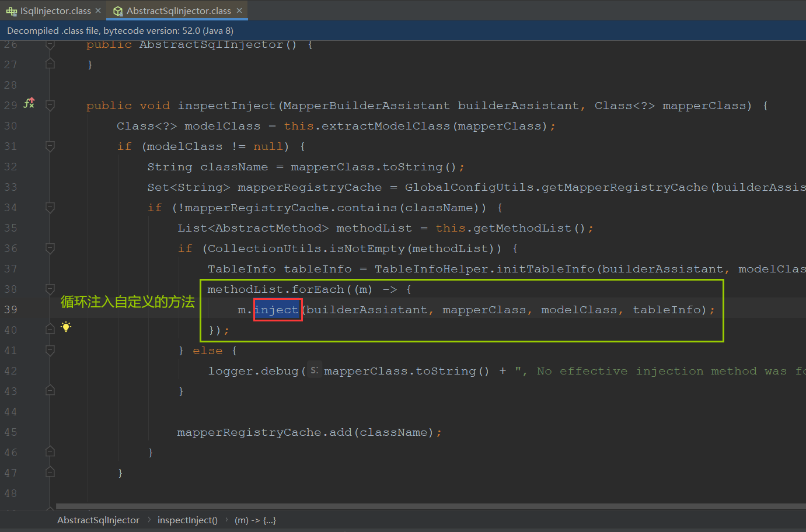The height and width of the screenshot is (532, 806).
Task: Close the ISqlInjector.class tab
Action: (98, 10)
